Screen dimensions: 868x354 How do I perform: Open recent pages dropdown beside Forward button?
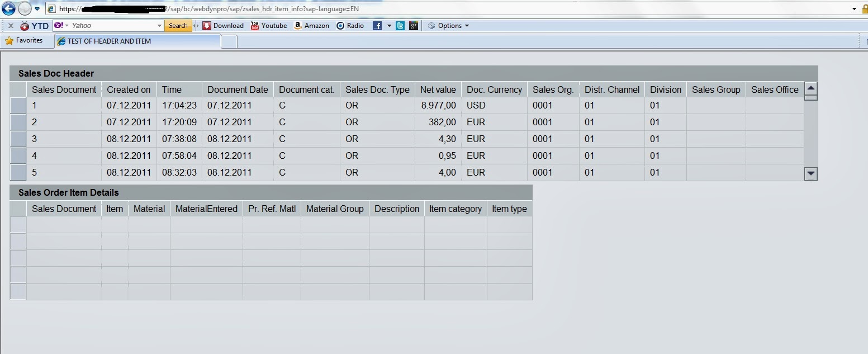pyautogui.click(x=37, y=9)
